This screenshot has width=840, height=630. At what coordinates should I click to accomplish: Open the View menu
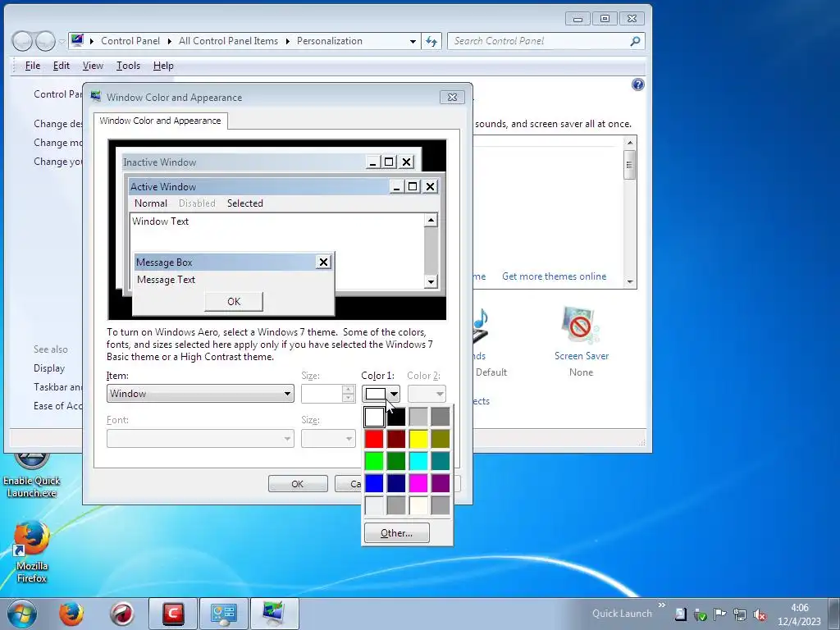(93, 66)
